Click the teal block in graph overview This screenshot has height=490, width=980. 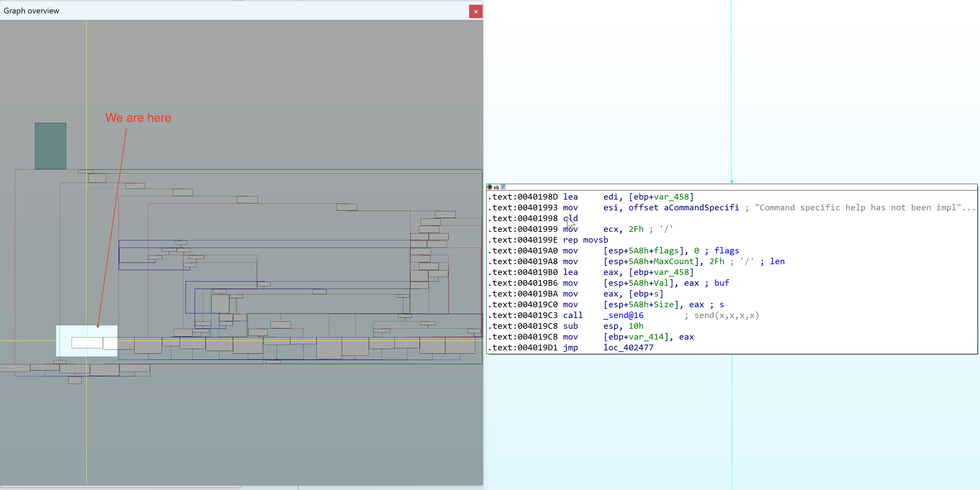[x=50, y=146]
